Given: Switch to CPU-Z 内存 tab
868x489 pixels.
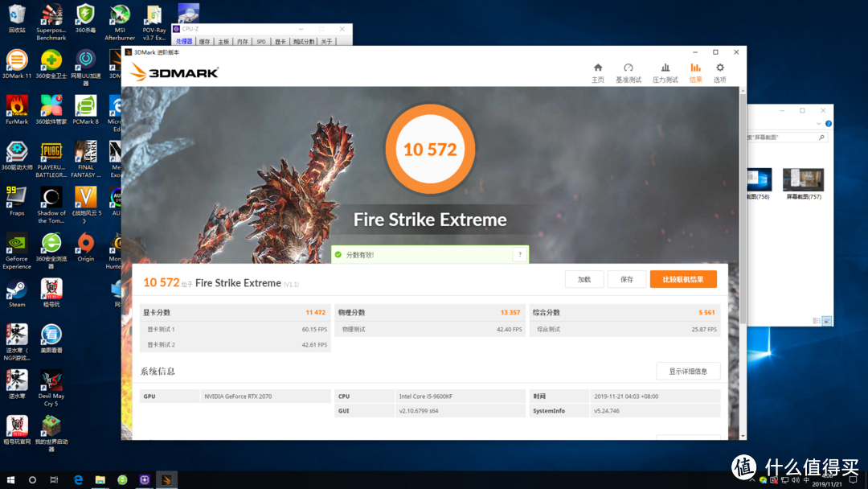Looking at the screenshot, I should pyautogui.click(x=243, y=42).
